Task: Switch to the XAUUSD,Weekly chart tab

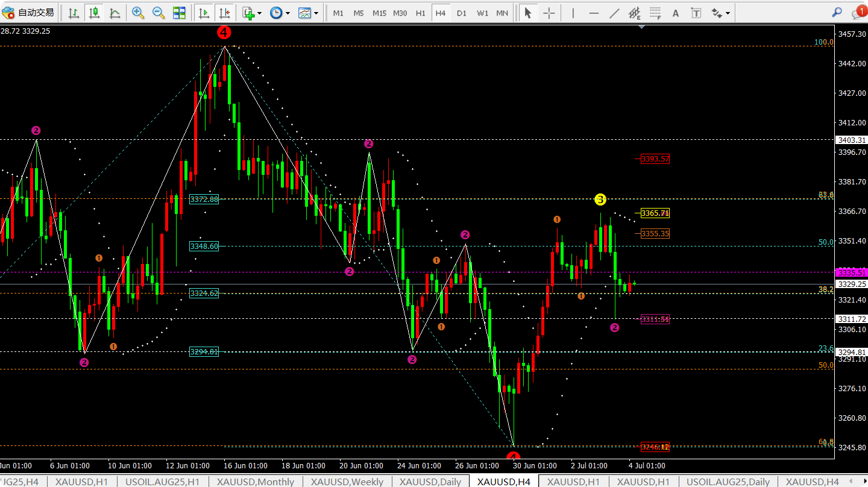Action: coord(347,482)
